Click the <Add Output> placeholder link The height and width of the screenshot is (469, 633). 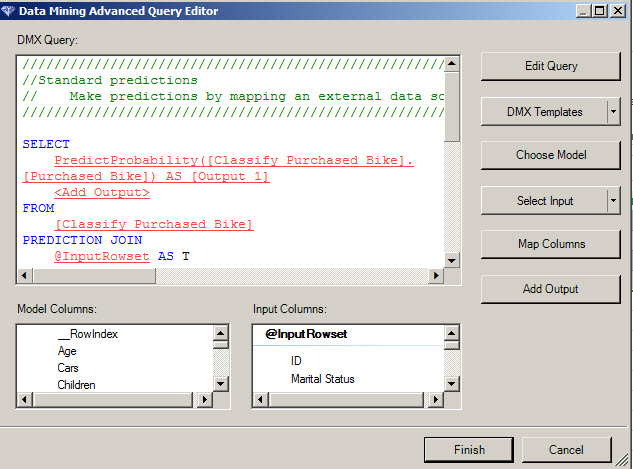tap(102, 192)
